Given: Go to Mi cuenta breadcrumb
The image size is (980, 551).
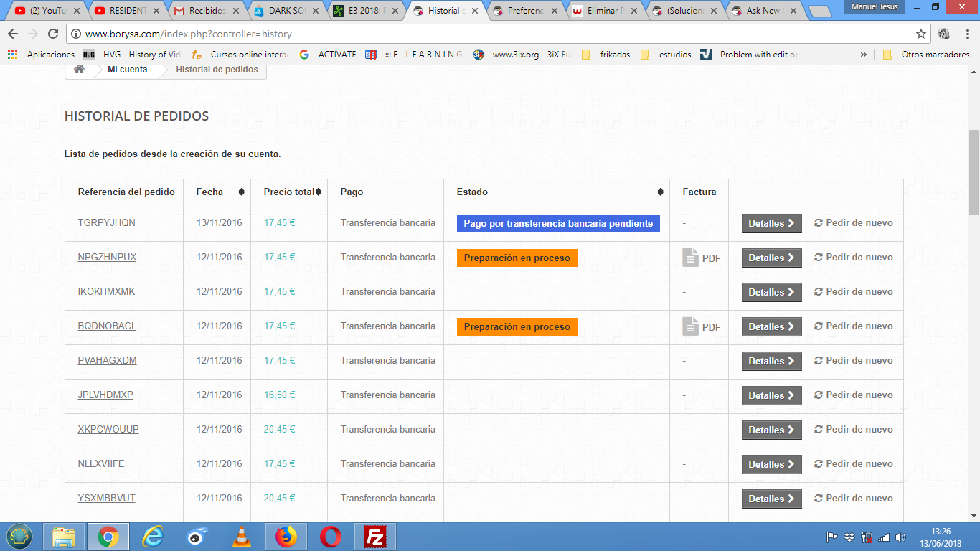Looking at the screenshot, I should tap(128, 70).
